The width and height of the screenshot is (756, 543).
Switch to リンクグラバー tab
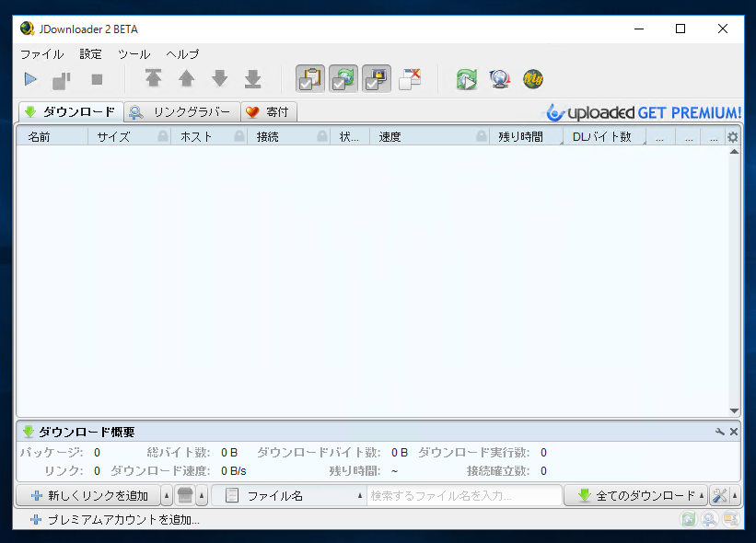[x=182, y=112]
